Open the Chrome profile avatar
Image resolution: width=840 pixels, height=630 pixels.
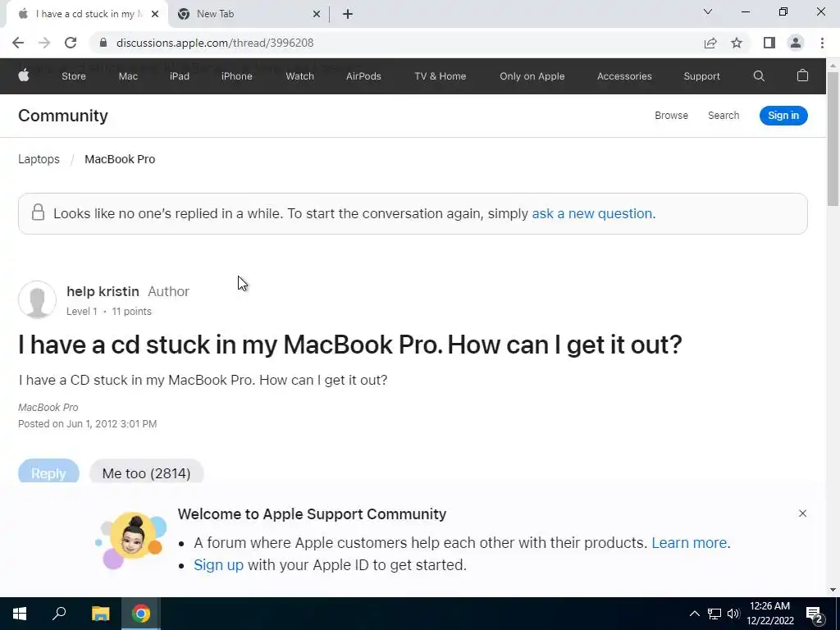tap(796, 43)
